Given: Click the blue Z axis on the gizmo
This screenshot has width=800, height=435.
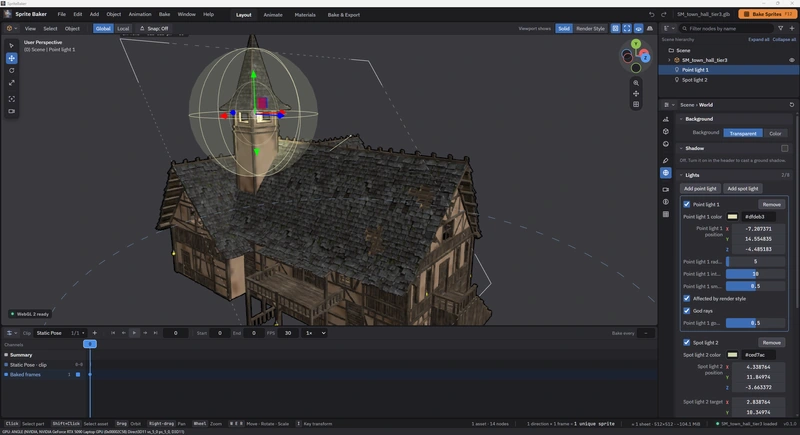Looking at the screenshot, I should tap(645, 58).
